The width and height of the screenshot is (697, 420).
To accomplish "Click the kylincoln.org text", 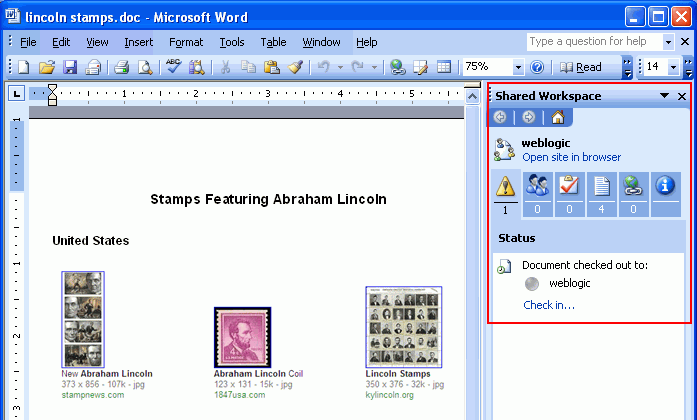I will (389, 395).
